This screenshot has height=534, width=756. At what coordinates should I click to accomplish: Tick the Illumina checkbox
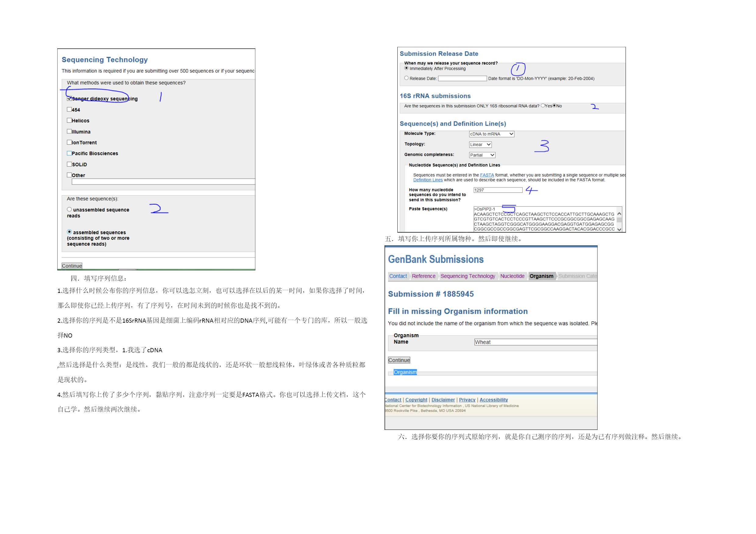click(69, 131)
